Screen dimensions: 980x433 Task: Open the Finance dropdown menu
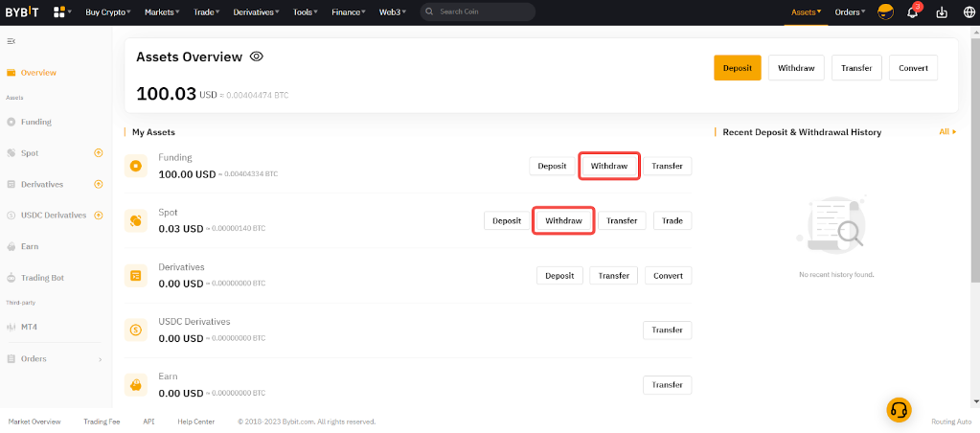click(x=349, y=11)
